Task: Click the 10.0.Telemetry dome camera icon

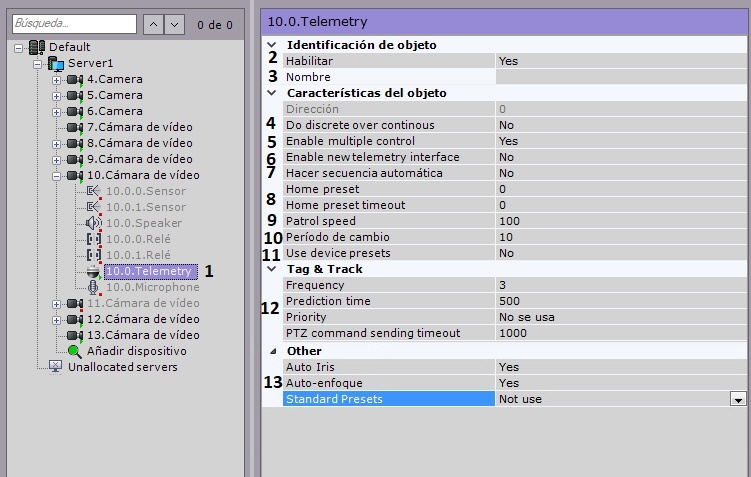Action: (93, 272)
